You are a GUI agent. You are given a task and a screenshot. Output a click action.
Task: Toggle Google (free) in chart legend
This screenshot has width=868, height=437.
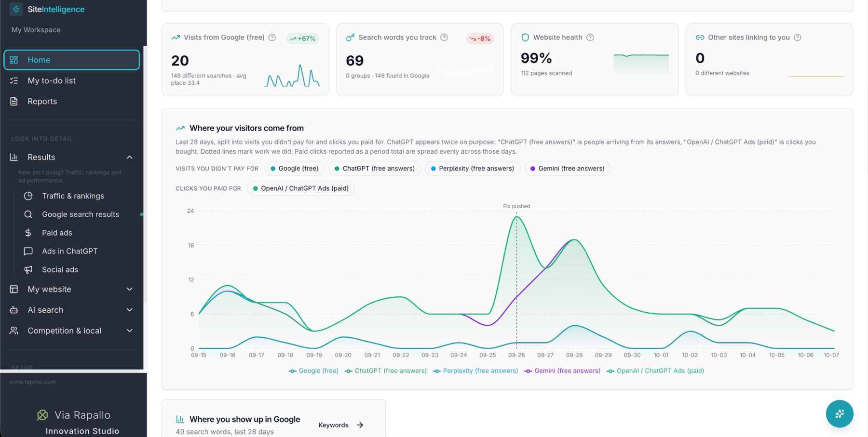pos(313,371)
